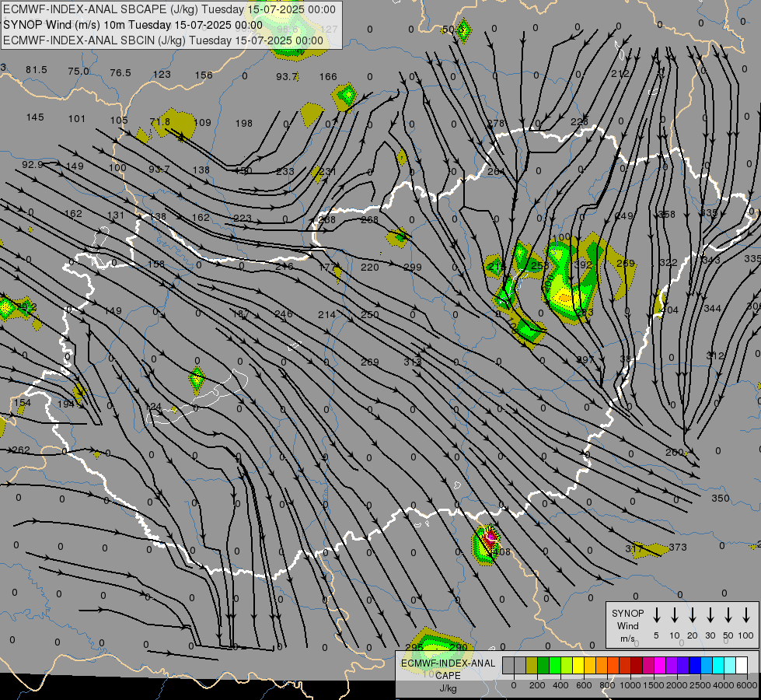761x700 pixels.
Task: Click the 278 value on the map
Action: pos(496,124)
